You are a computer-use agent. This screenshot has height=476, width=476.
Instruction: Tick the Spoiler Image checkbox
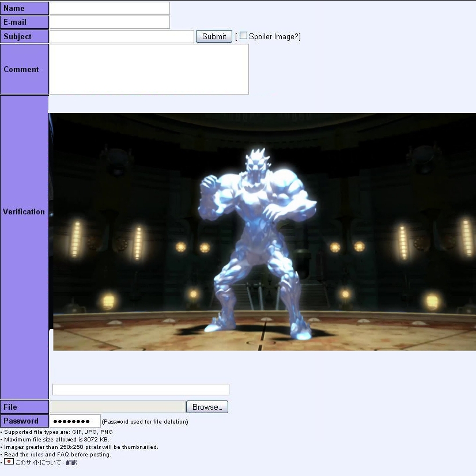coord(243,36)
